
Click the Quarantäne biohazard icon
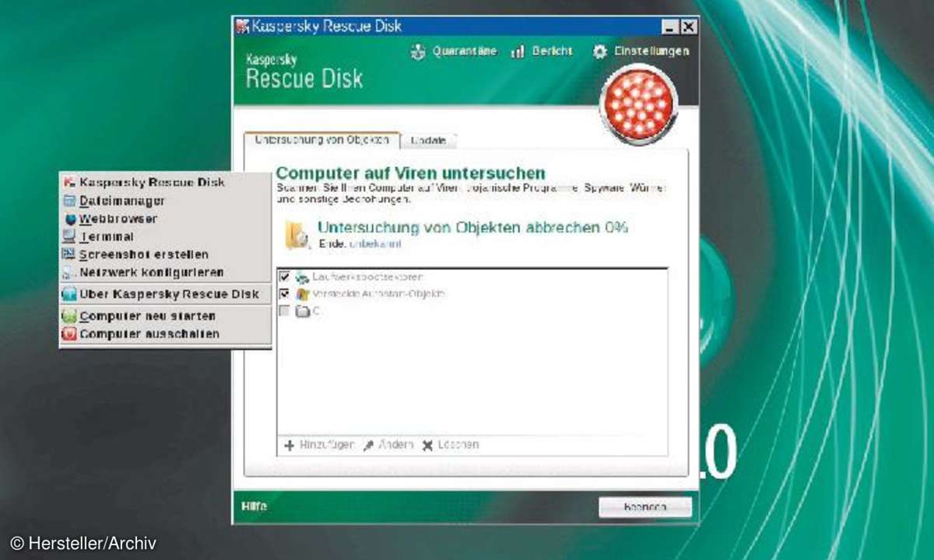tap(418, 52)
